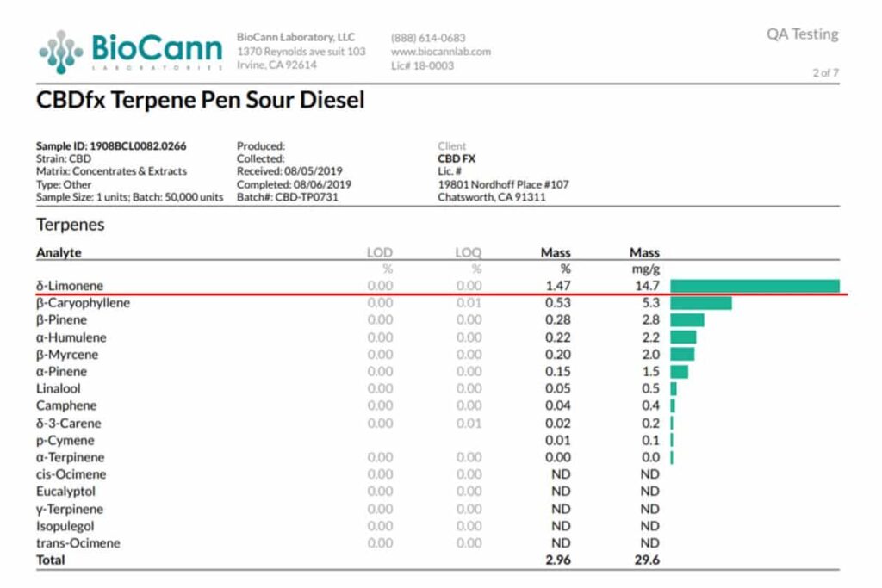The width and height of the screenshot is (882, 588).
Task: Click Irvine, CA 92614 text
Action: click(276, 65)
